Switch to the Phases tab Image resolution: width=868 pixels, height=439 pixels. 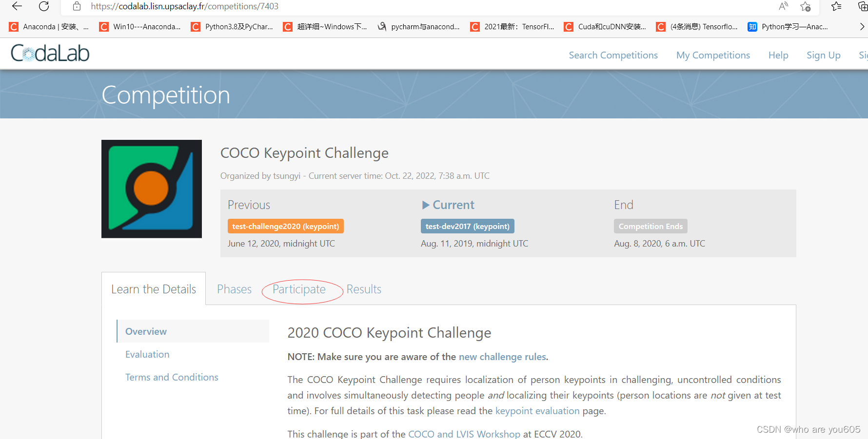click(x=234, y=289)
